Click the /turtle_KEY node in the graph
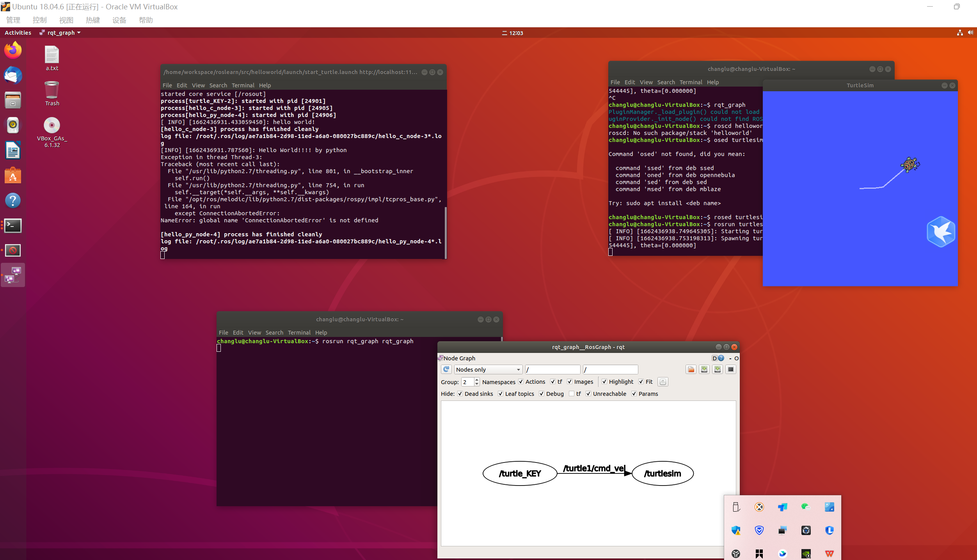 520,473
